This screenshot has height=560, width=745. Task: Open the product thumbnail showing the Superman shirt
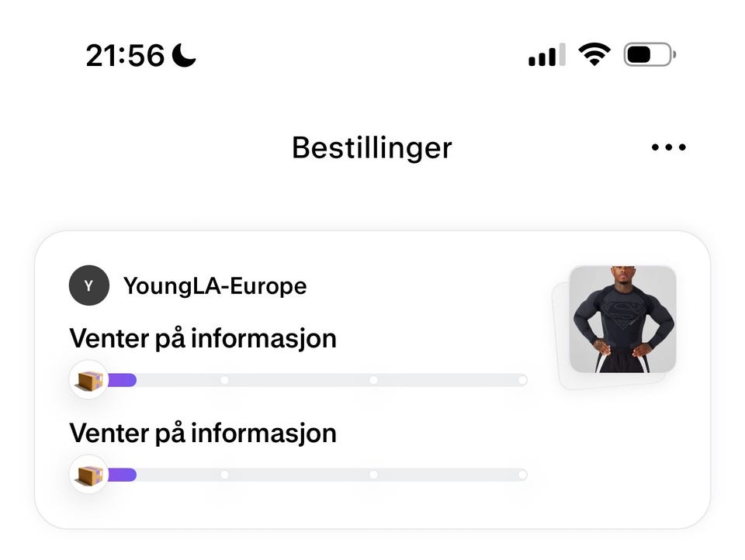coord(623,320)
